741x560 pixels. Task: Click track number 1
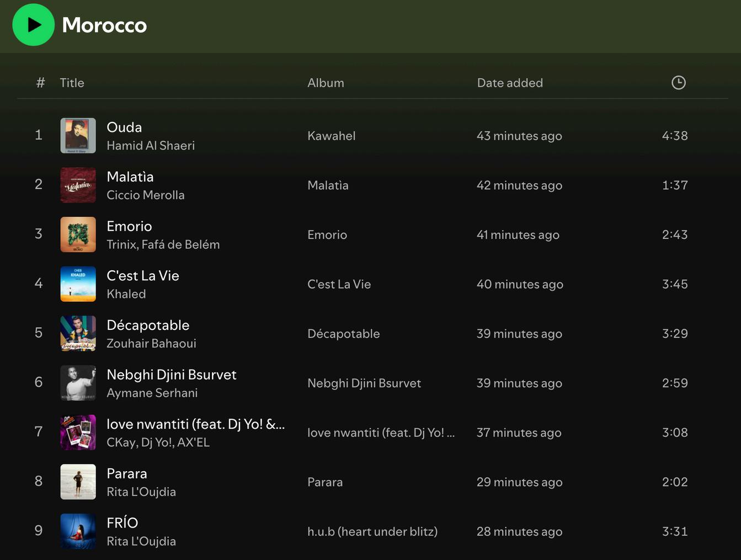click(39, 135)
